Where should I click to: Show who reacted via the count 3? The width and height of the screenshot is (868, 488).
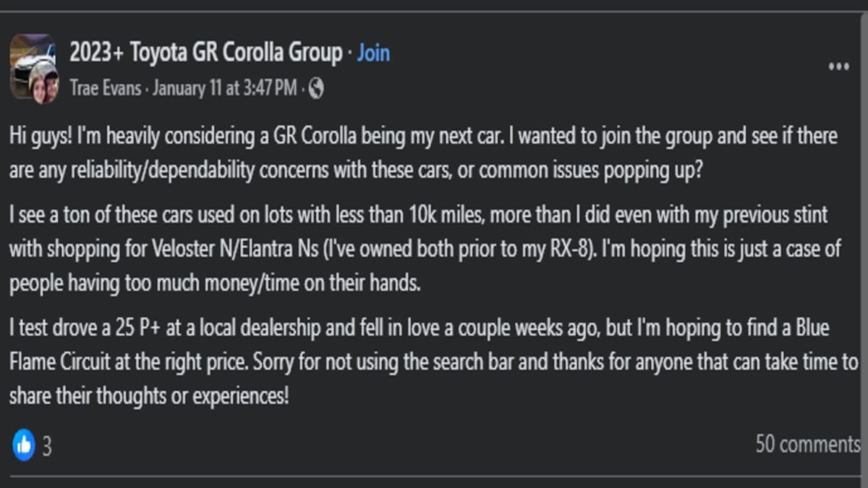tap(46, 446)
